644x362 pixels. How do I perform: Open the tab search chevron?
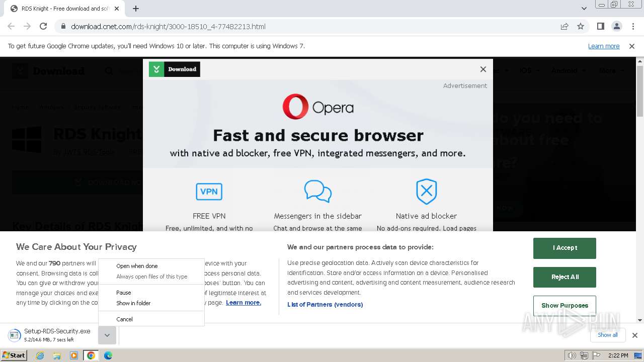point(584,9)
